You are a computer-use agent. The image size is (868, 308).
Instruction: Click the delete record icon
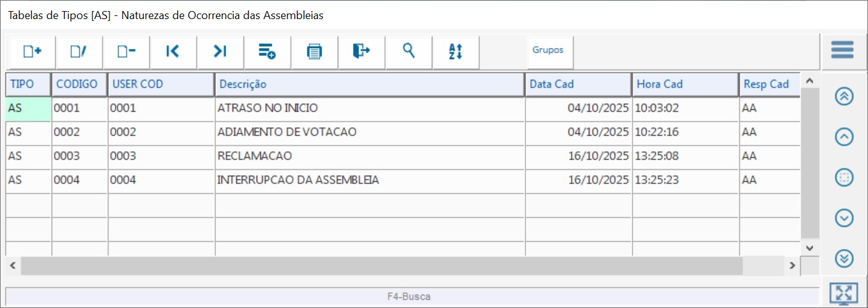pyautogui.click(x=126, y=52)
